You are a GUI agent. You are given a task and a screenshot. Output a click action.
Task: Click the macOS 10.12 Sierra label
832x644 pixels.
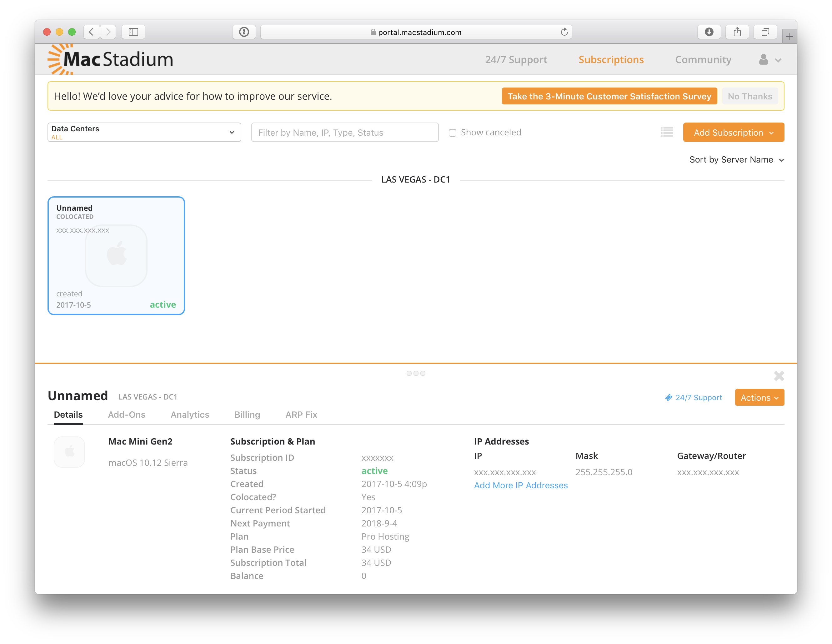click(148, 463)
